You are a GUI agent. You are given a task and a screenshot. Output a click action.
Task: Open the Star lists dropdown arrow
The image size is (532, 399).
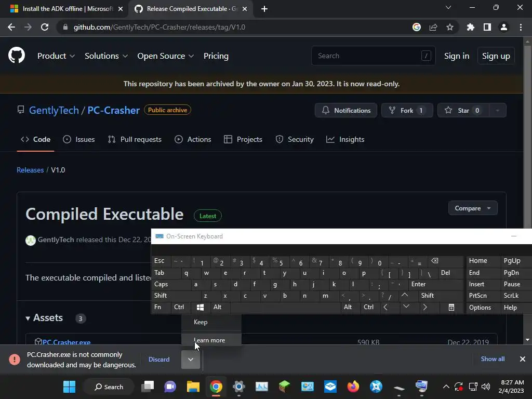point(497,110)
